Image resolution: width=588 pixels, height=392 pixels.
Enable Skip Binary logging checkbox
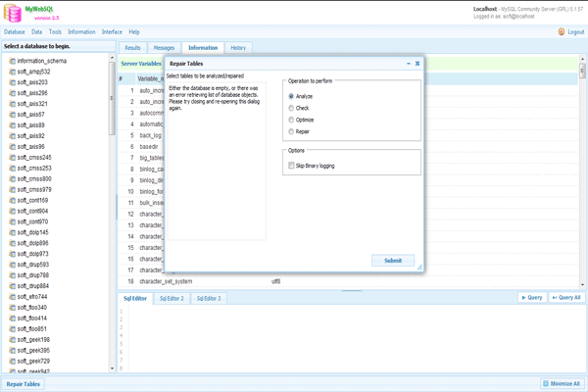coord(292,166)
